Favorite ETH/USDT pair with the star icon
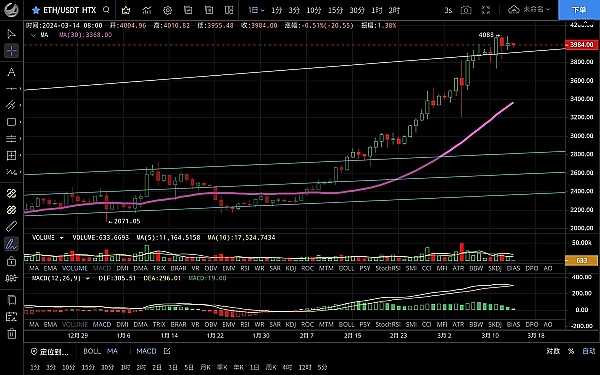Image resolution: width=600 pixels, height=375 pixels. 36,10
